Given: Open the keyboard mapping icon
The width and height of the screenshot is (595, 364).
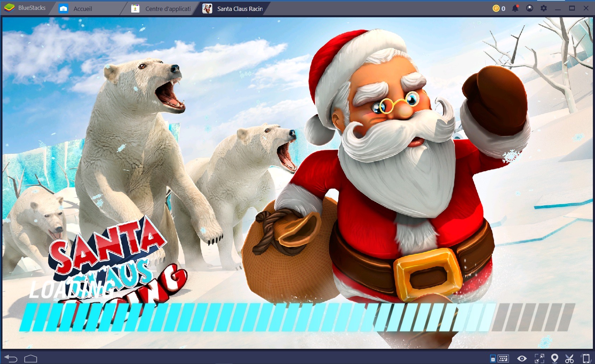Looking at the screenshot, I should 503,359.
